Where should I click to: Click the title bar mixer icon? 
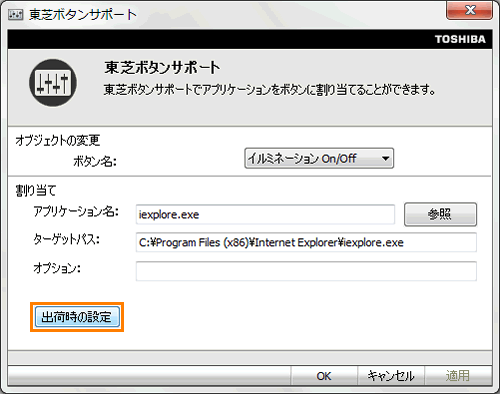tap(16, 15)
